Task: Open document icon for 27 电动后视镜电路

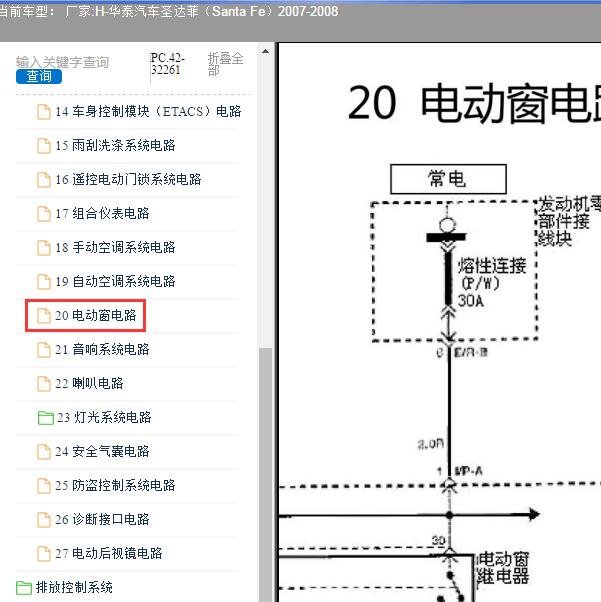Action: pos(44,554)
